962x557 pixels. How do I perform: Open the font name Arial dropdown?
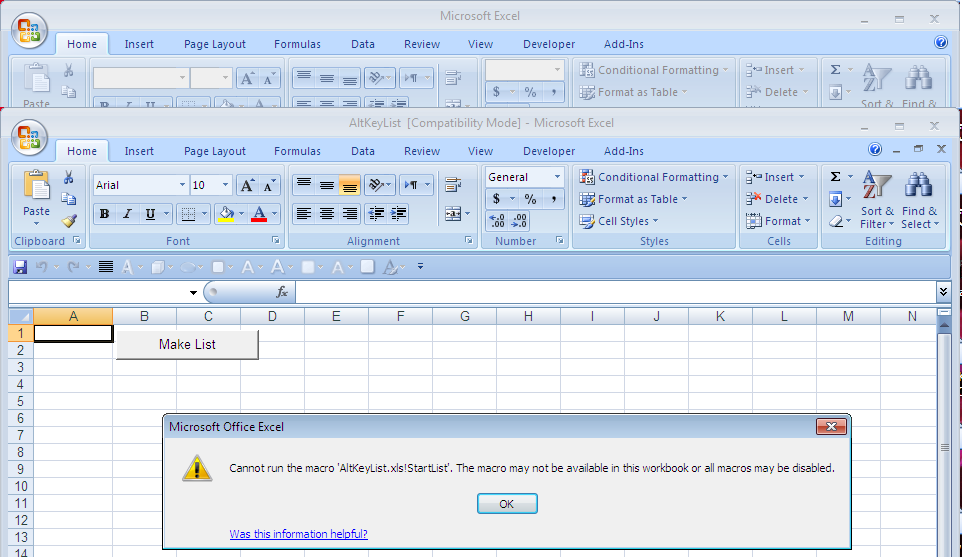point(182,185)
